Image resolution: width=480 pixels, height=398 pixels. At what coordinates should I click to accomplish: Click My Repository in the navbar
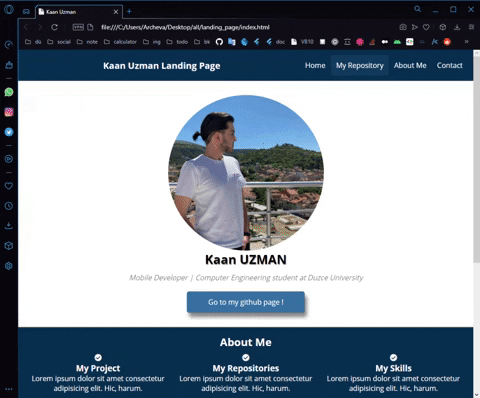tap(360, 65)
